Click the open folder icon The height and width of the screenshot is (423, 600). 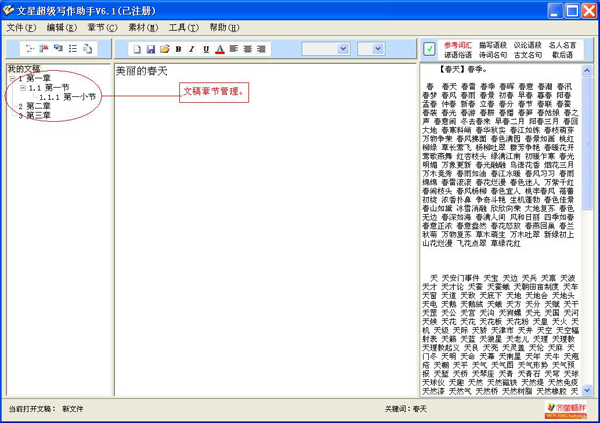click(x=164, y=48)
